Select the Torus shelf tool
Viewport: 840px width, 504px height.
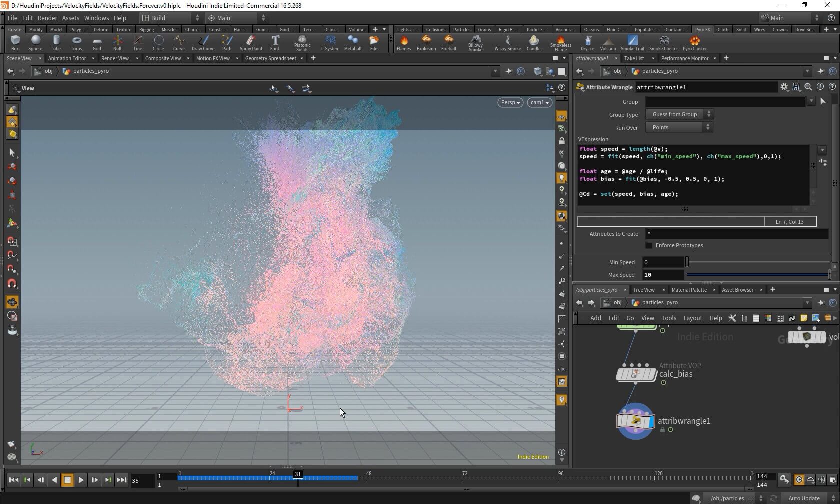76,42
